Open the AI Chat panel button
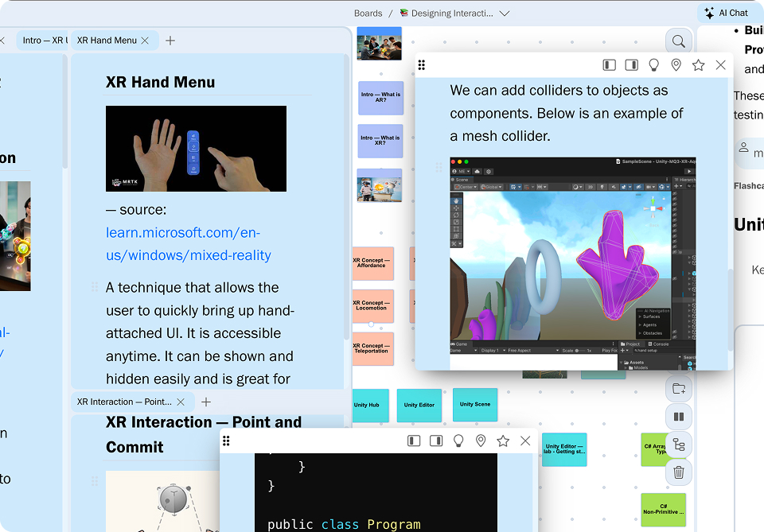 click(x=725, y=13)
